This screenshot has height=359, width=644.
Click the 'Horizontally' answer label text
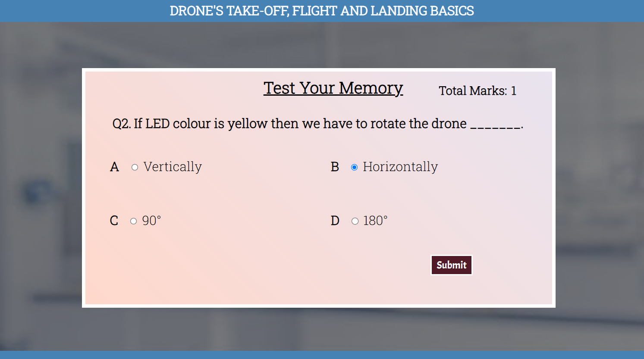(x=400, y=167)
